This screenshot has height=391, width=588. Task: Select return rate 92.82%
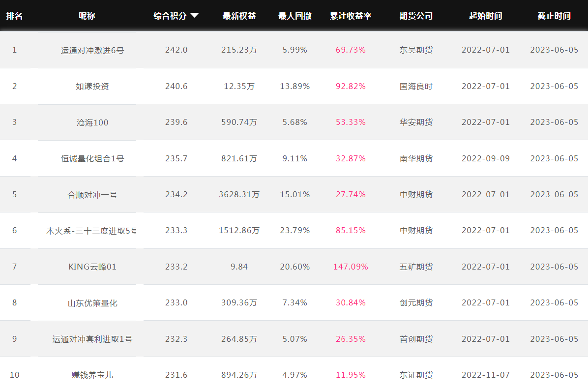pyautogui.click(x=351, y=86)
